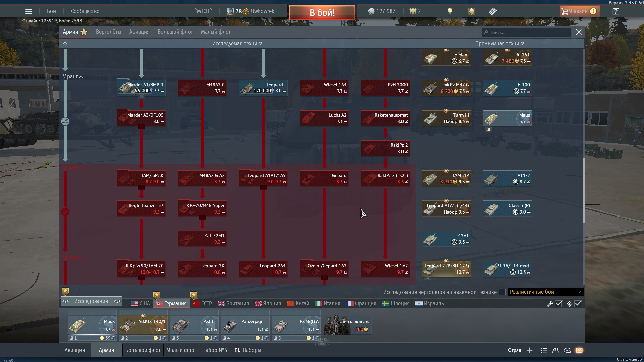This screenshot has width=644, height=362.
Task: Switch to the top Большой флот research tab
Action: (175, 32)
